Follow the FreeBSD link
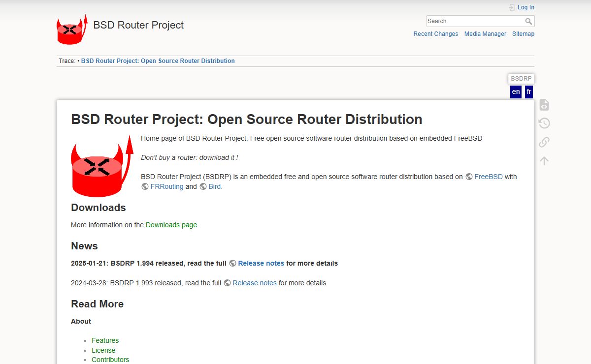591x364 pixels. click(x=489, y=177)
